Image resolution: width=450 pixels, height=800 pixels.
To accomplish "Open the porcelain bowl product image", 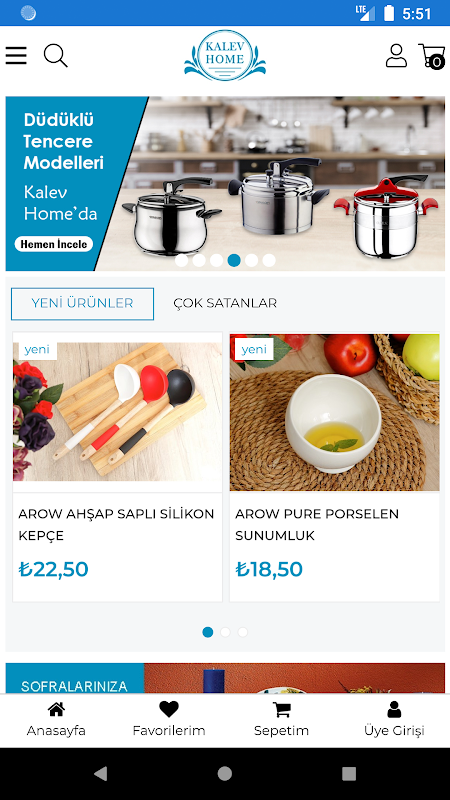I will point(334,412).
